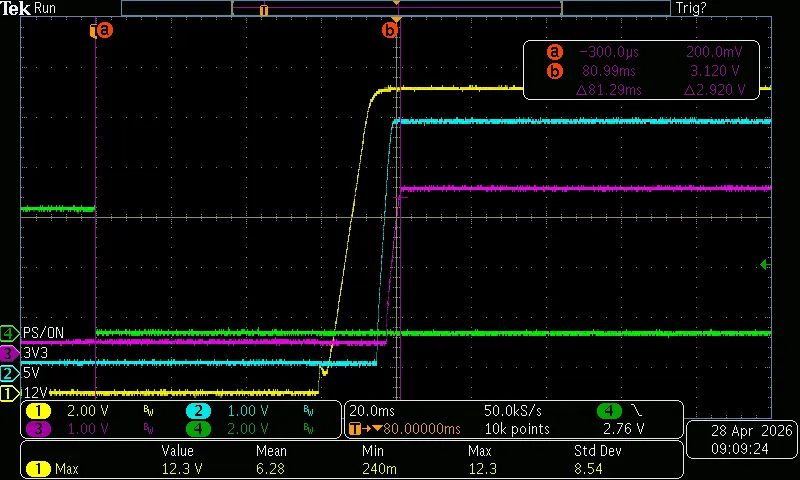Screen dimensions: 800x480
Task: Click the 10k points record length
Action: pos(517,428)
